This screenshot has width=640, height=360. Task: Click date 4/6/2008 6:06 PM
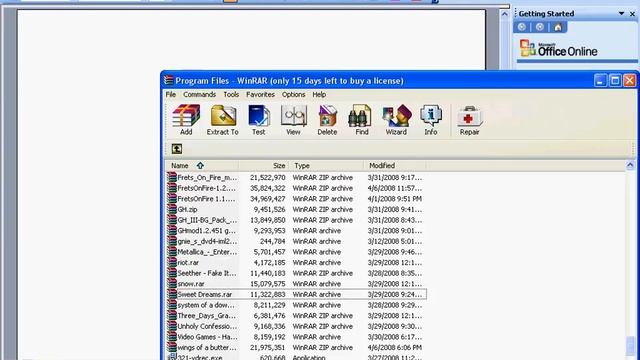[395, 347]
